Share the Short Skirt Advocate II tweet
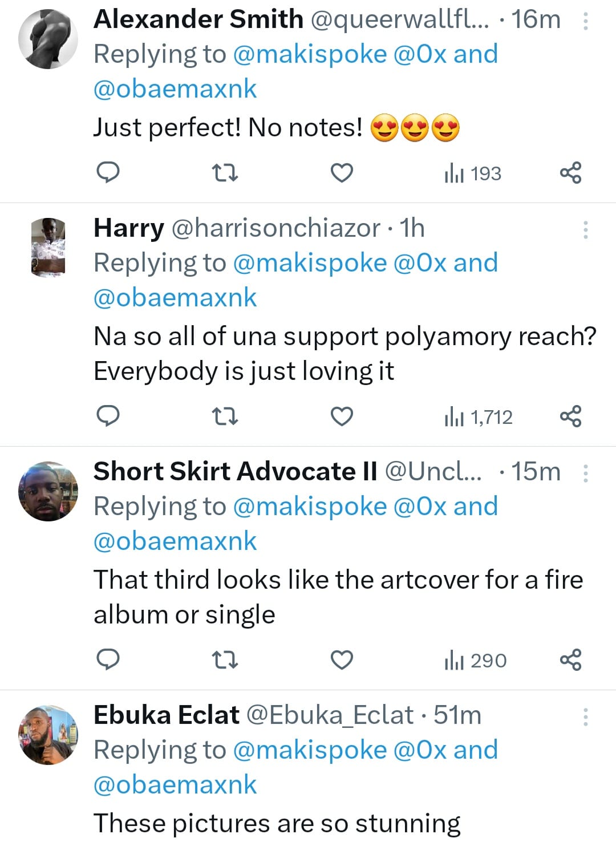Screen dimensions: 616x850 [570, 660]
